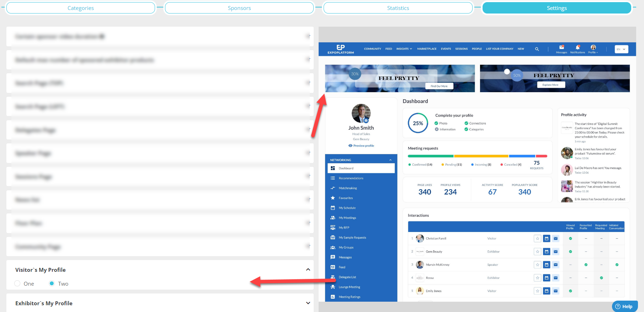Screen dimensions: 644x312
Task: Click the Find Our More banner button
Action: point(439,86)
